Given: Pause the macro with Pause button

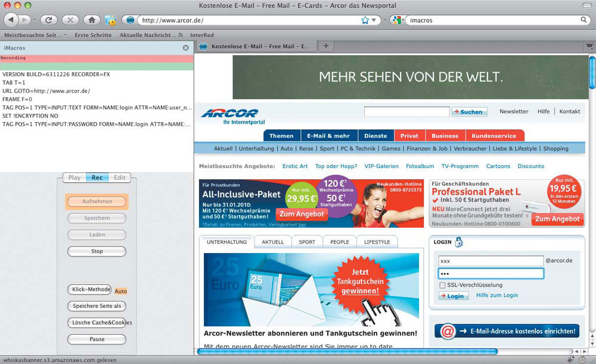Looking at the screenshot, I should (x=97, y=340).
